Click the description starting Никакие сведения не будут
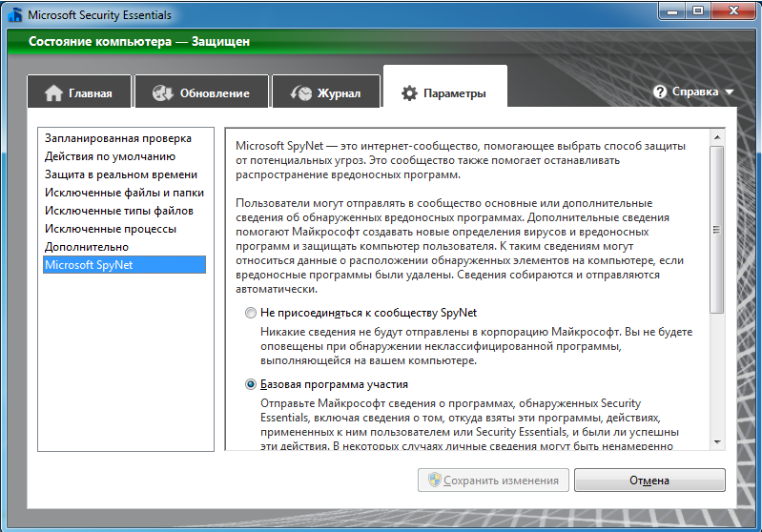 click(476, 346)
